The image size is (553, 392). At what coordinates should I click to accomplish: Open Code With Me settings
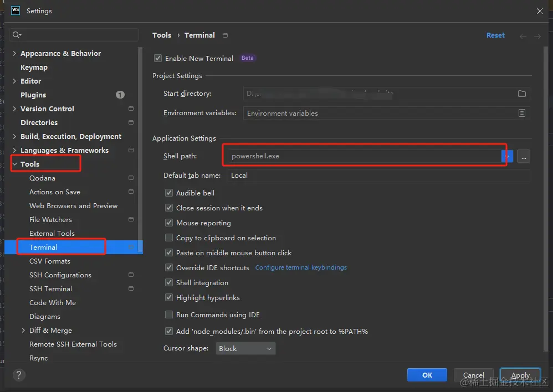click(x=53, y=302)
